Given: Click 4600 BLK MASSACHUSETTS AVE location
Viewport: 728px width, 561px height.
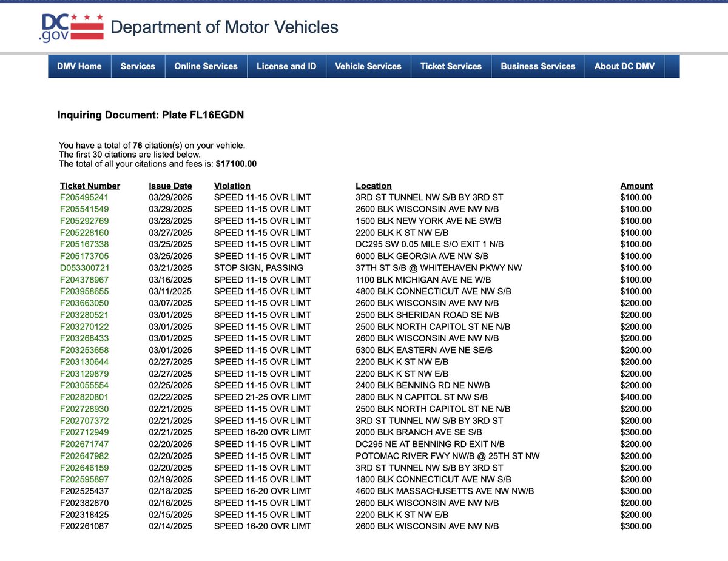Looking at the screenshot, I should 445,491.
